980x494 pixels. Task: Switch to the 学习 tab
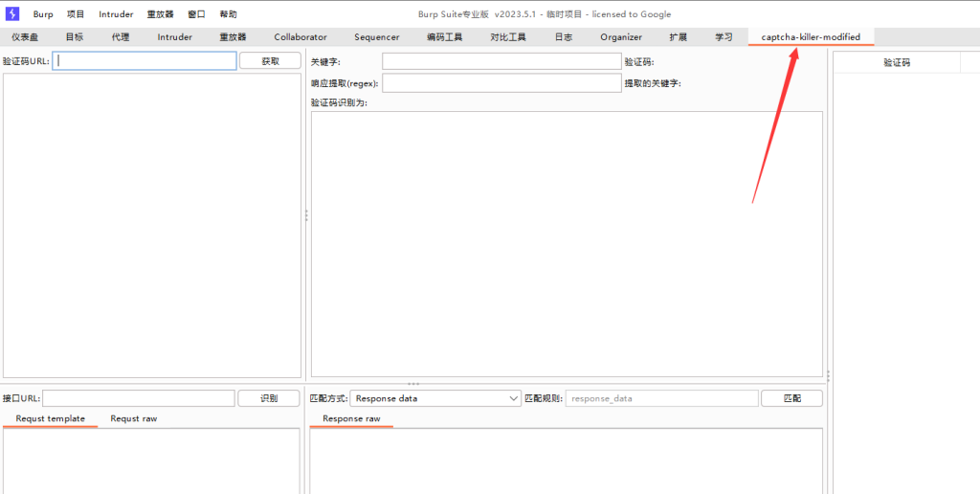tap(724, 37)
